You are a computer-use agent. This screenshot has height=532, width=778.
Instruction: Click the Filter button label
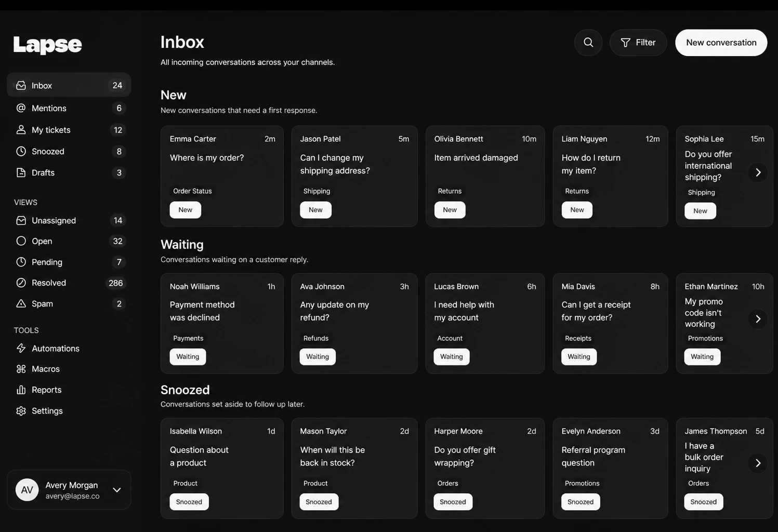pyautogui.click(x=645, y=43)
